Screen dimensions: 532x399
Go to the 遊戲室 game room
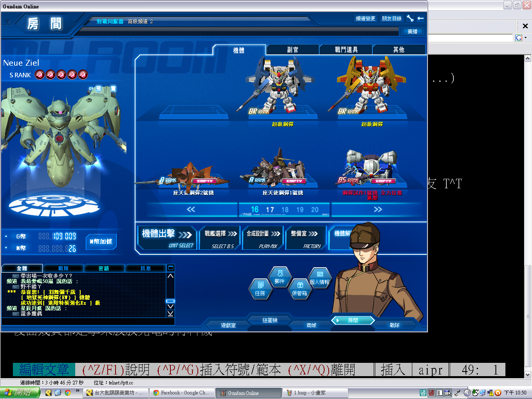(x=228, y=325)
